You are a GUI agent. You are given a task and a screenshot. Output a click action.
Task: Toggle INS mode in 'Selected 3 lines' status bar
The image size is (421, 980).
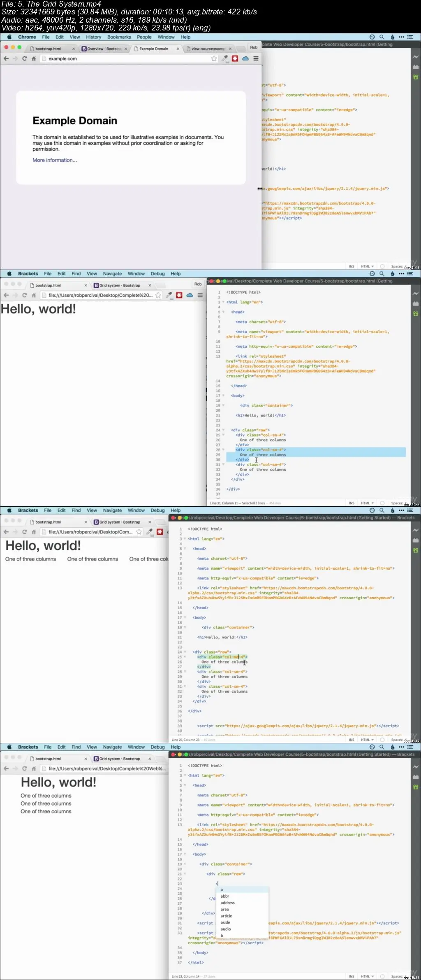[x=352, y=503]
